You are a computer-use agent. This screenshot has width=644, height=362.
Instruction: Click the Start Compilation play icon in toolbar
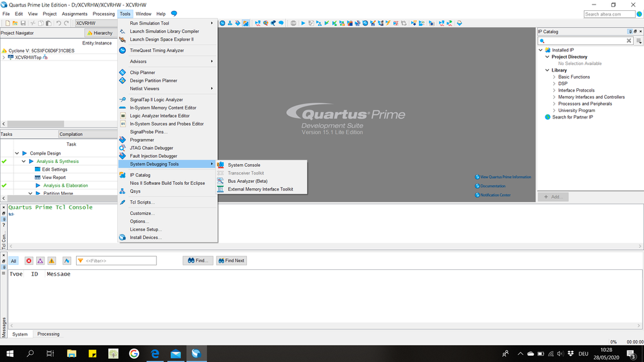click(x=303, y=23)
